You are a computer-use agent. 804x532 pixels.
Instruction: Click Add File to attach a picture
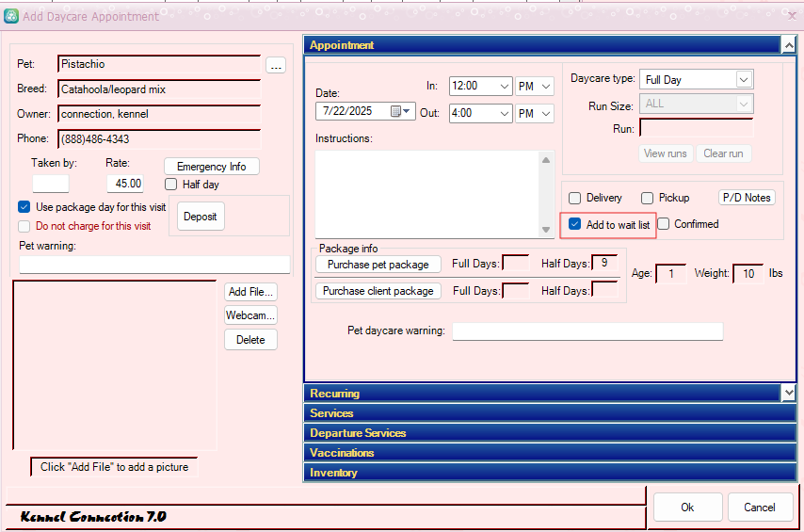pyautogui.click(x=250, y=292)
